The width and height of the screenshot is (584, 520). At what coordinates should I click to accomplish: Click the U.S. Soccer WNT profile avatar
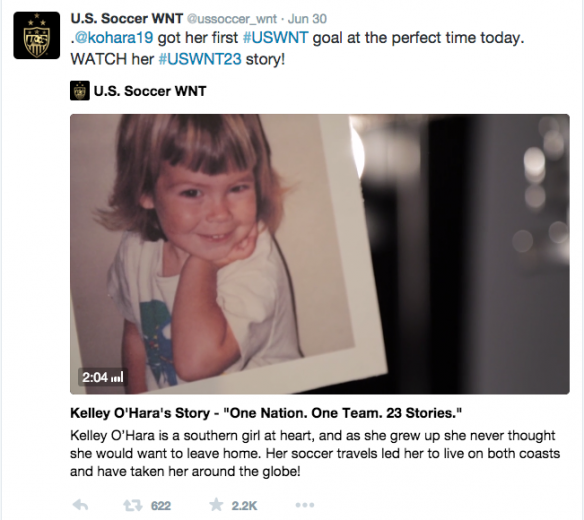click(x=36, y=35)
